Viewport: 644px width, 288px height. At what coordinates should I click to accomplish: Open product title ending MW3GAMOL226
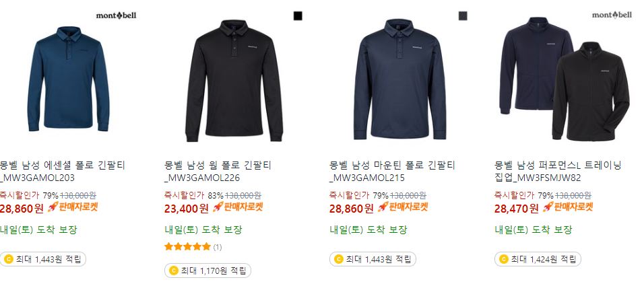[218, 172]
